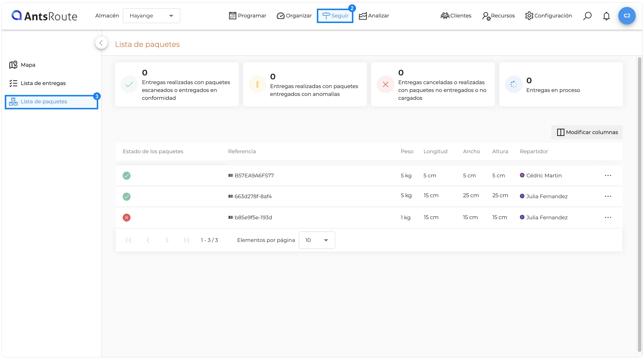Click the red cancelled deliveries card icon

[386, 84]
